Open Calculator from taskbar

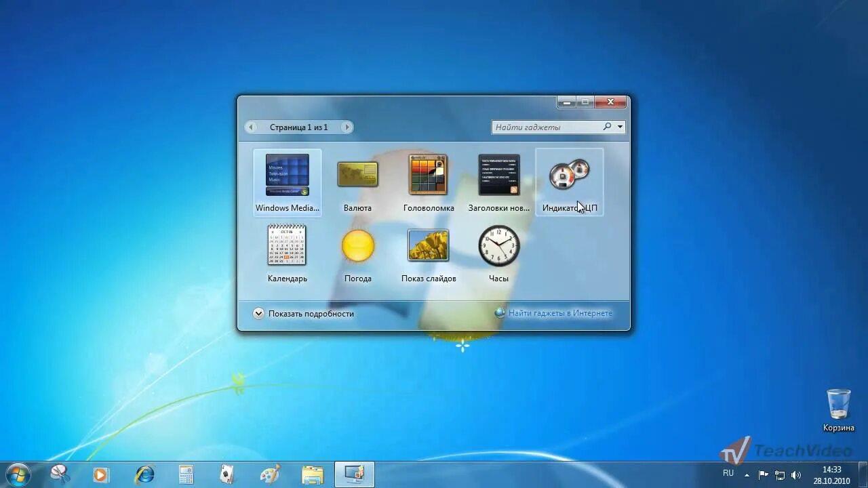click(x=186, y=474)
